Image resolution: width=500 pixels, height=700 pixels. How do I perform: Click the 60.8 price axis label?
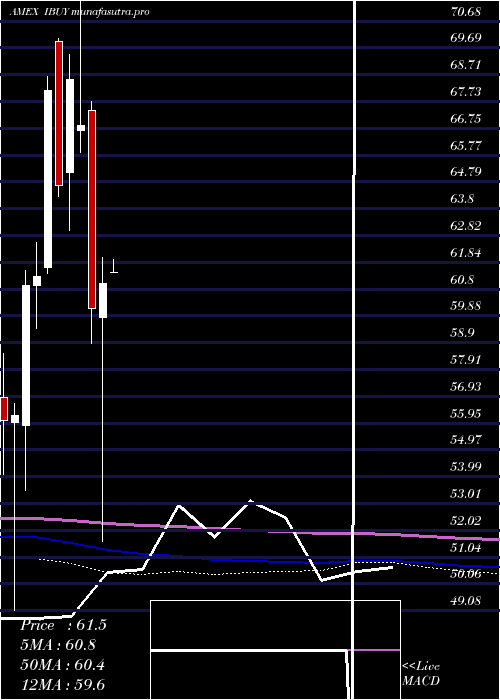tap(462, 280)
